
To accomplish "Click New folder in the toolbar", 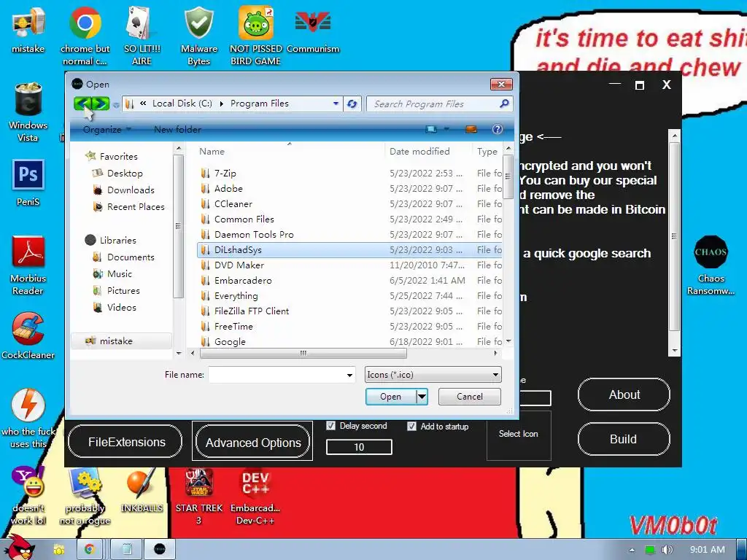I will [177, 130].
